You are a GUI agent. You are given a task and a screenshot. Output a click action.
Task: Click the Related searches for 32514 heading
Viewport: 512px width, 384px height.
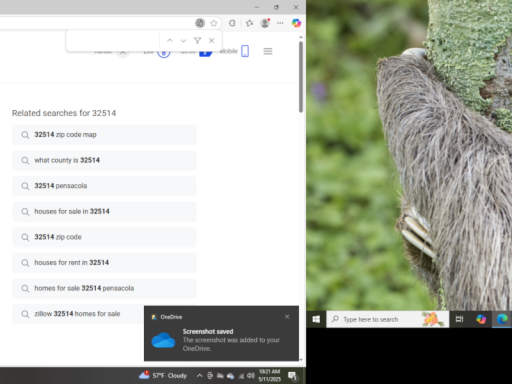point(64,113)
